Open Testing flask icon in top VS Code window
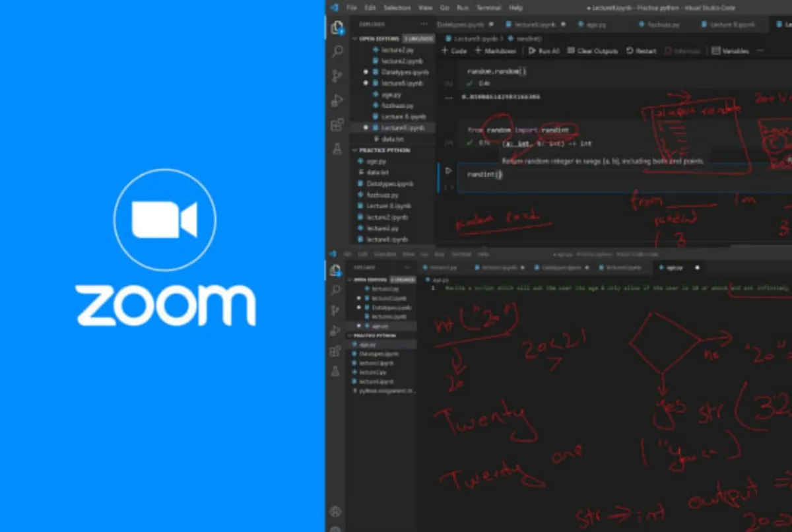 pyautogui.click(x=337, y=149)
